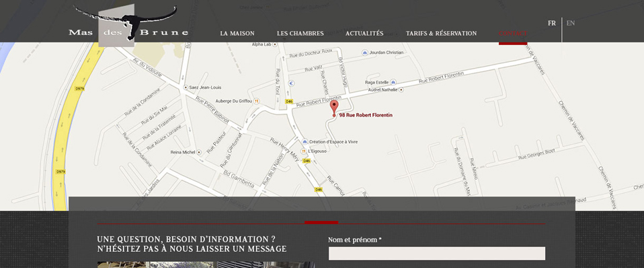Image resolution: width=644 pixels, height=268 pixels.
Task: Click the Audrel Nathalie map marker
Action: coord(401,90)
